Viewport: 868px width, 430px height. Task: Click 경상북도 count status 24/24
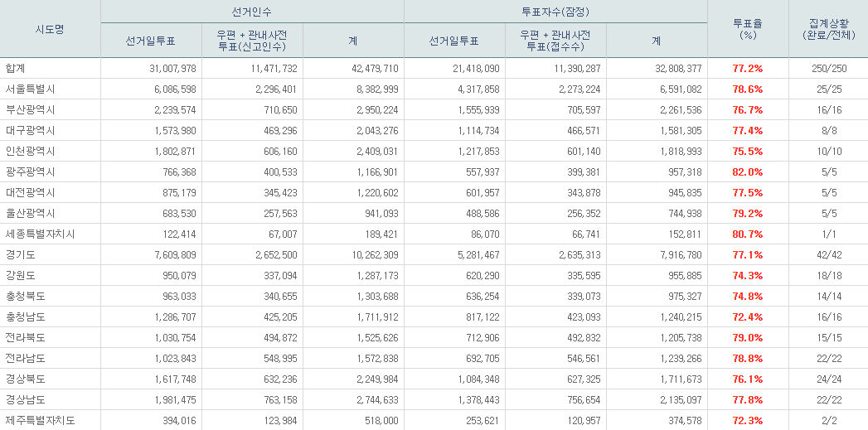coord(828,379)
